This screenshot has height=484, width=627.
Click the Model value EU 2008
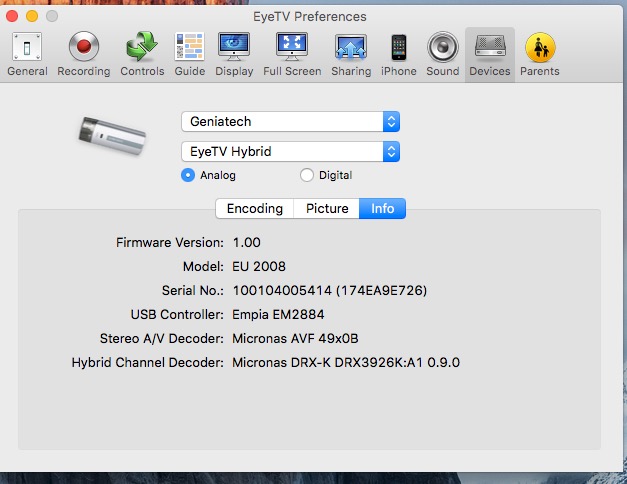(259, 266)
